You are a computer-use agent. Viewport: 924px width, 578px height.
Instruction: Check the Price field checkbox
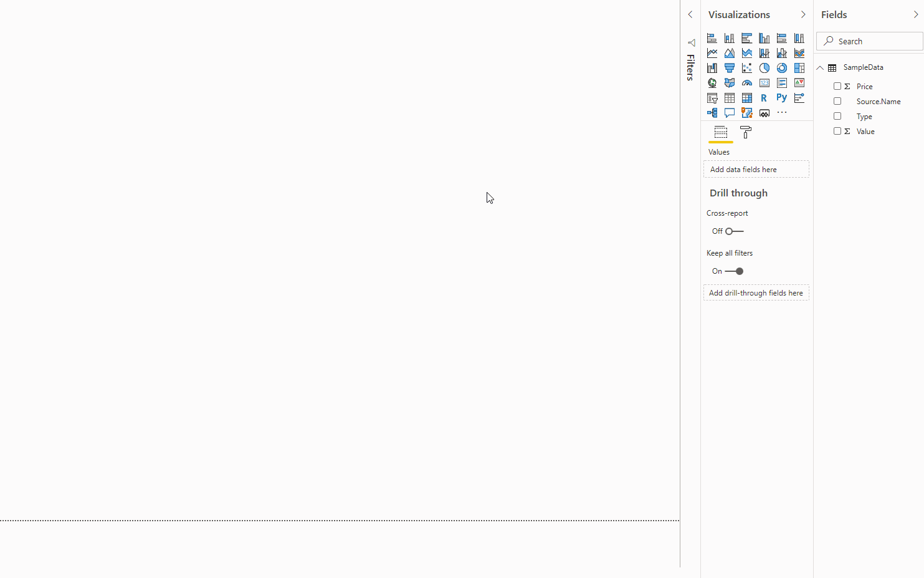pos(837,86)
